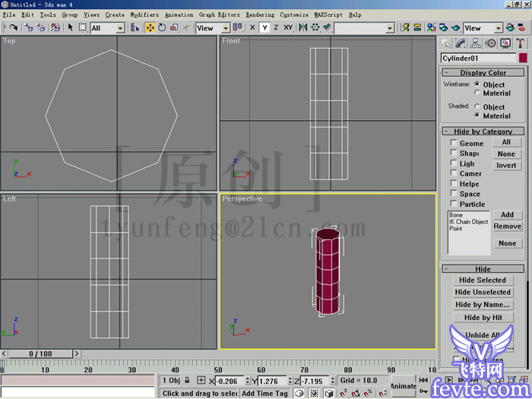The width and height of the screenshot is (532, 399).
Task: Select Wireframe Material radio button
Action: [x=477, y=92]
